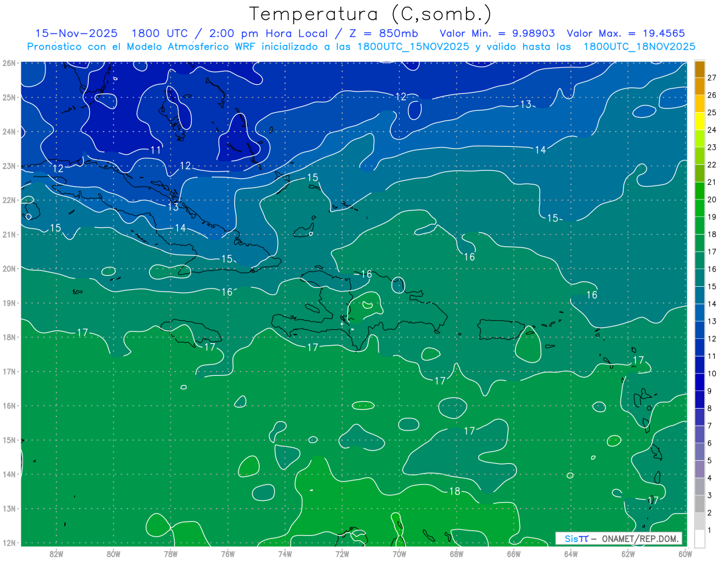The image size is (728, 562).
Task: Click the "22N" latitude label
Action: coord(8,200)
